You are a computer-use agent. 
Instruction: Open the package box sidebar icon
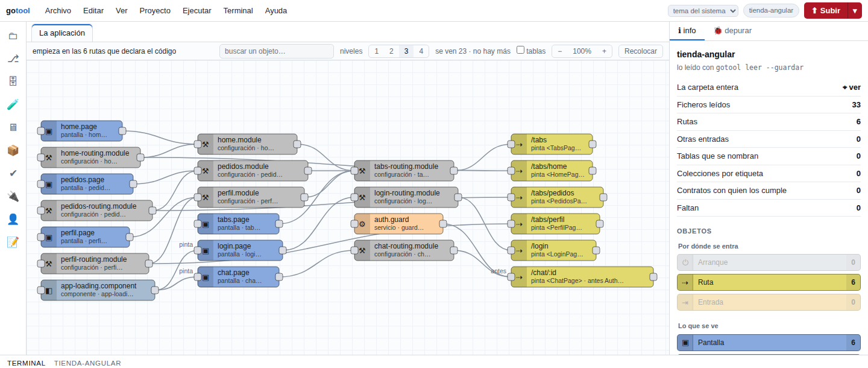tap(13, 150)
